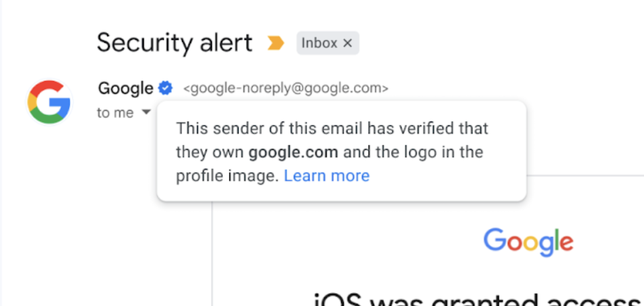Expand recipient details arrow beside "to me"
Screen dimensions: 644x306
pyautogui.click(x=146, y=112)
